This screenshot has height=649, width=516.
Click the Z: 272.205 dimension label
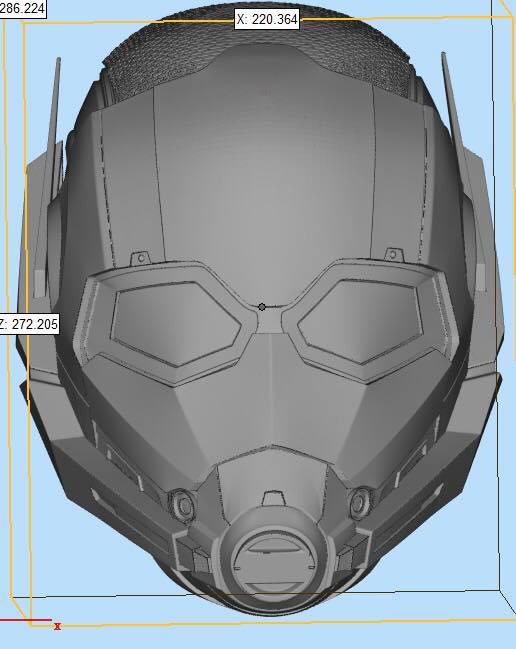(29, 324)
